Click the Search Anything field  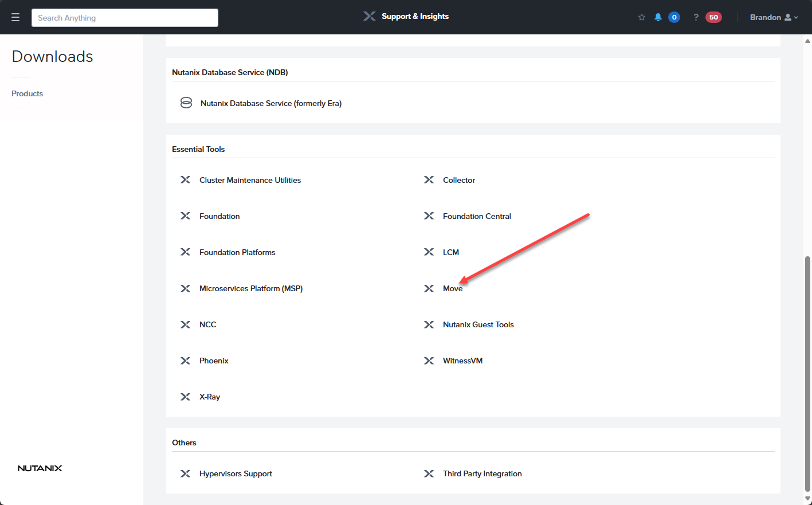125,18
